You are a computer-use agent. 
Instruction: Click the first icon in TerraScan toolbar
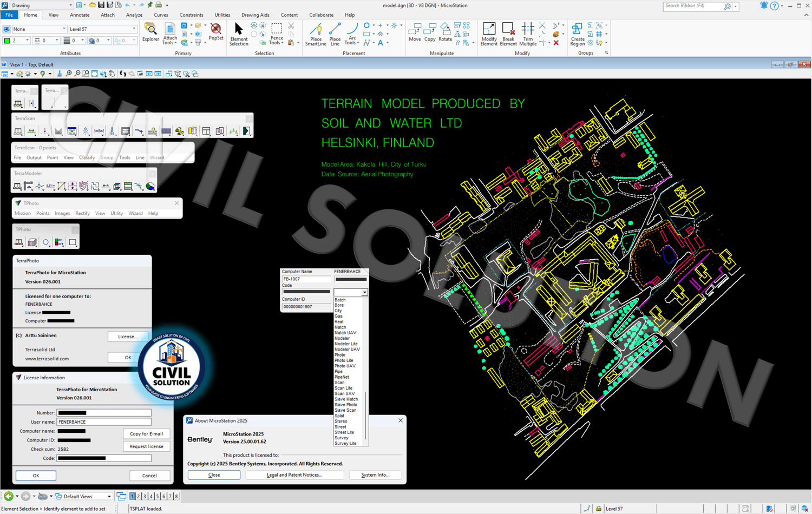pyautogui.click(x=18, y=131)
